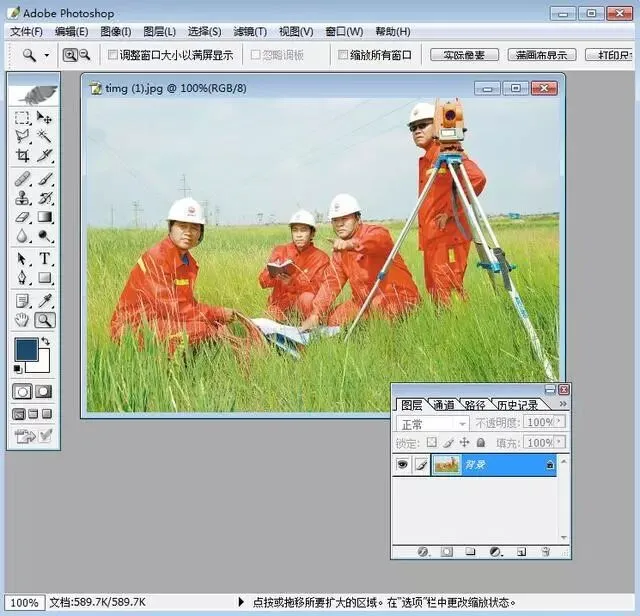Image resolution: width=640 pixels, height=616 pixels.
Task: Create a new layer set
Action: tap(470, 552)
